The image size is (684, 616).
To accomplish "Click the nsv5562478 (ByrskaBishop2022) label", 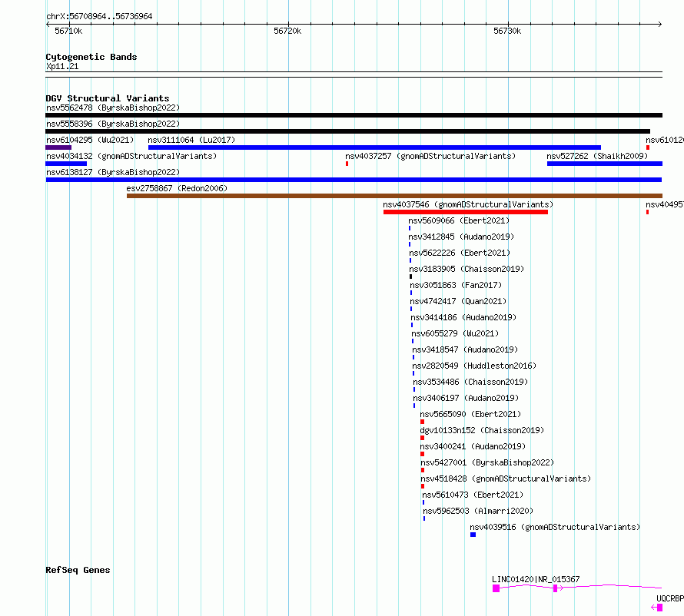I will coord(113,108).
